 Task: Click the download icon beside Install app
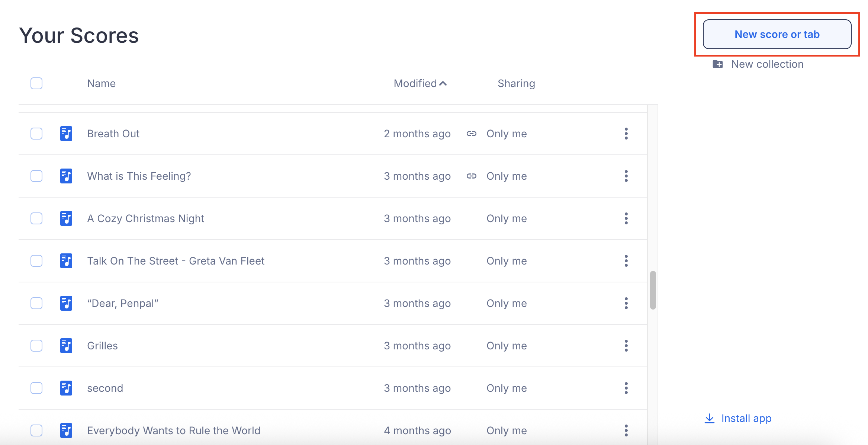(x=710, y=418)
